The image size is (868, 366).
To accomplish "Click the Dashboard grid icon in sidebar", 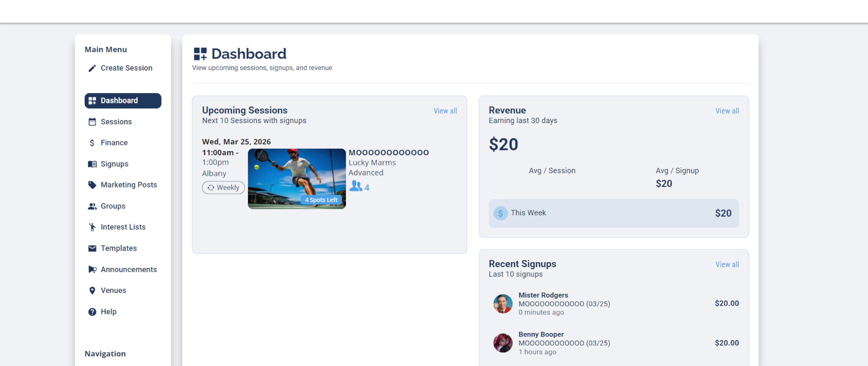I will click(92, 101).
